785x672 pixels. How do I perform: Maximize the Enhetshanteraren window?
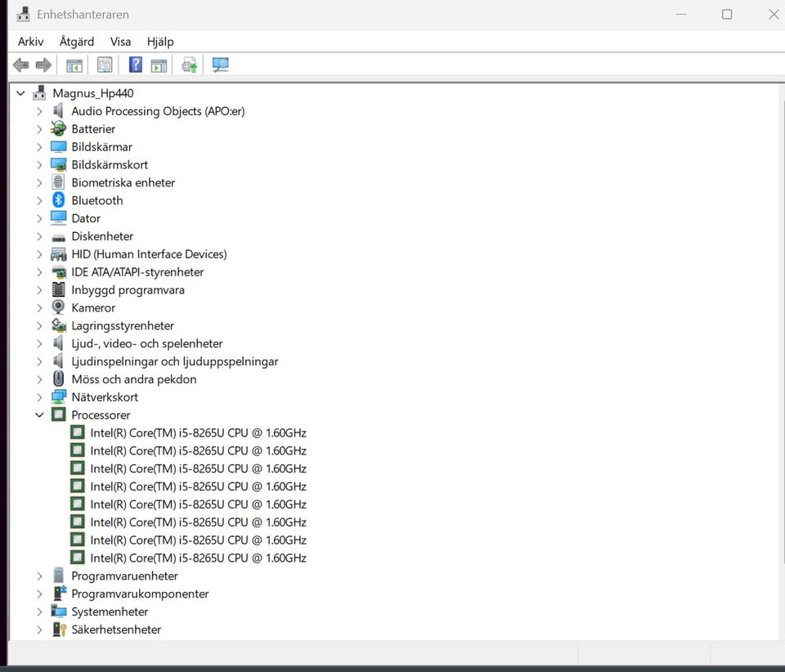point(727,14)
